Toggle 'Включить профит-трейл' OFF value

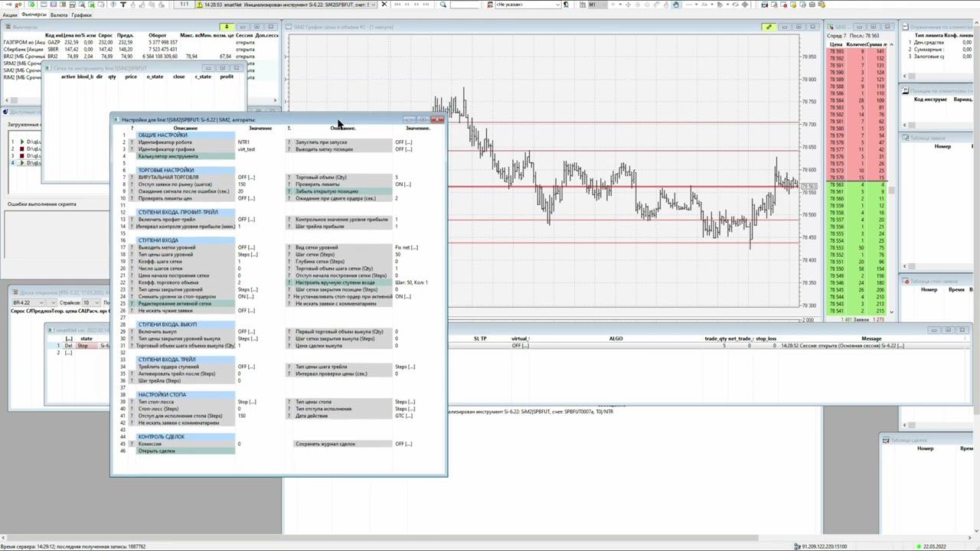246,220
